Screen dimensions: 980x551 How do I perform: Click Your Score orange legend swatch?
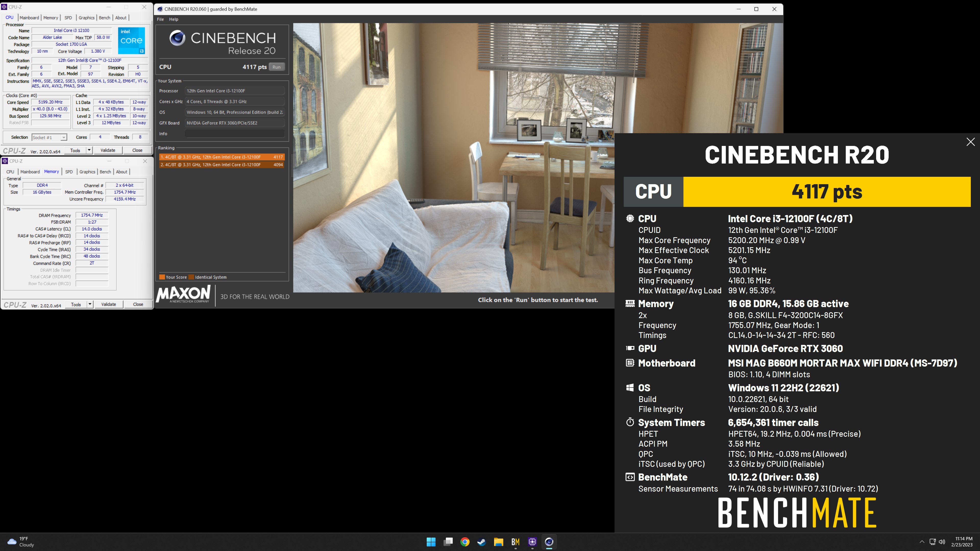(x=162, y=277)
